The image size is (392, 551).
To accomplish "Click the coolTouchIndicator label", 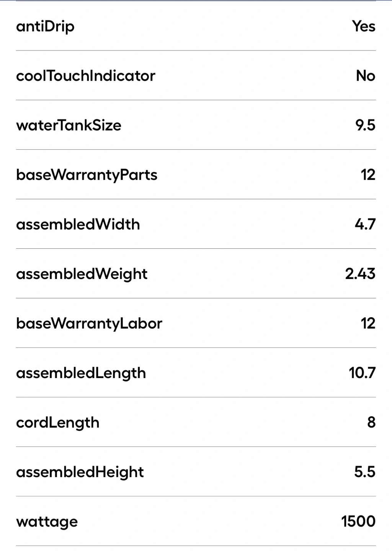I will (x=85, y=76).
